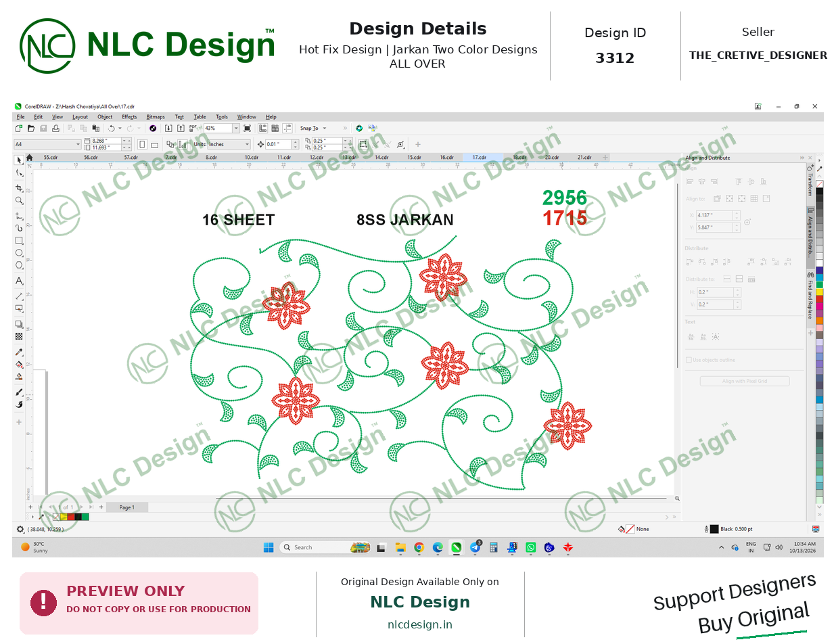The height and width of the screenshot is (644, 836).
Task: Pick the no-color swatch in palette
Action: pos(820,183)
